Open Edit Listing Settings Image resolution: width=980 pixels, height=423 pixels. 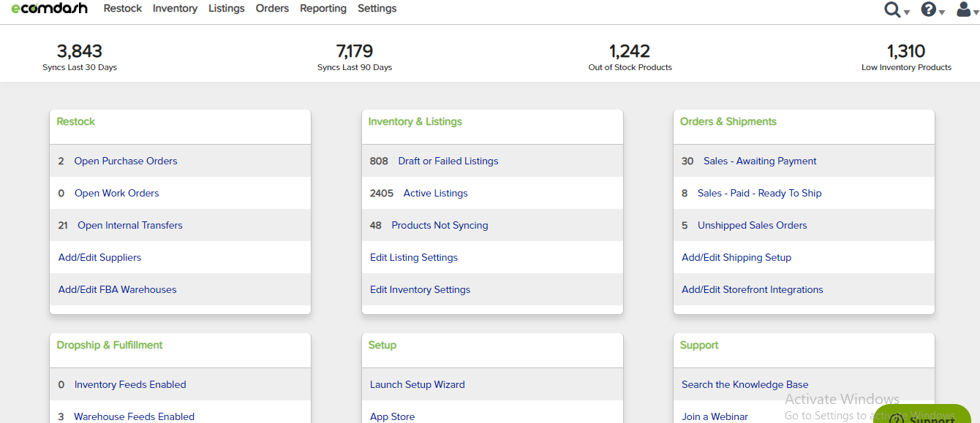tap(414, 257)
